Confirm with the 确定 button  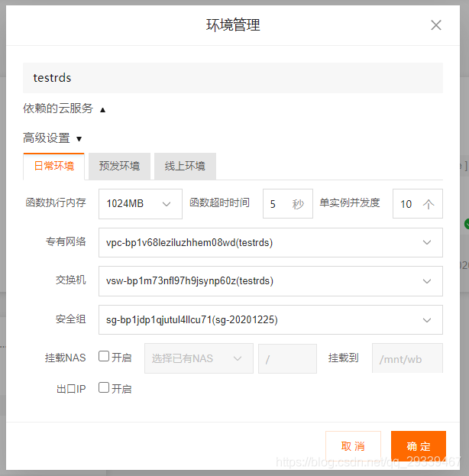(x=419, y=446)
